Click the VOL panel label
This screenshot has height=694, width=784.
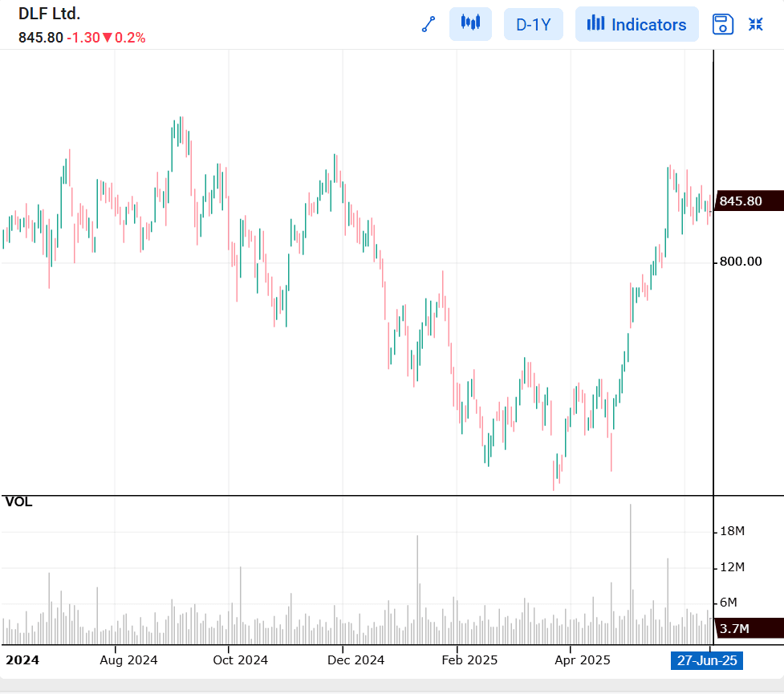click(18, 501)
